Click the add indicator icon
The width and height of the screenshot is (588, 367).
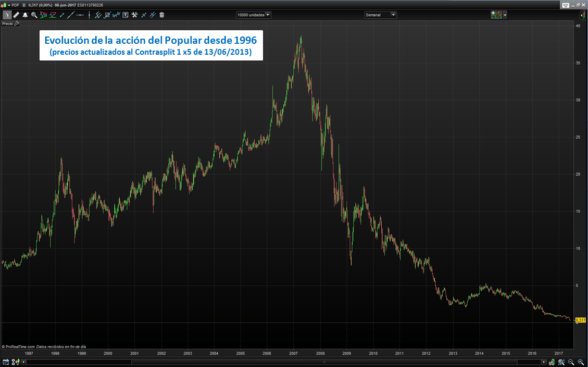point(496,15)
